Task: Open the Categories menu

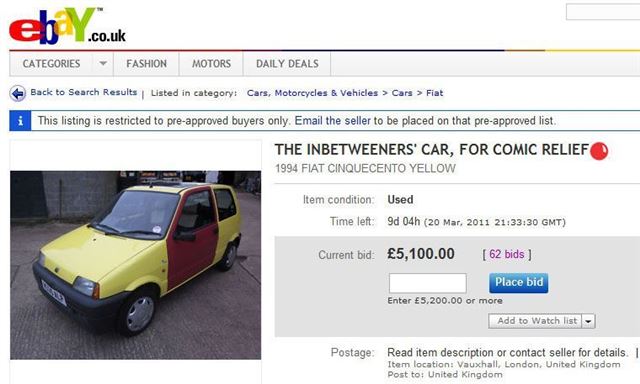Action: (x=51, y=64)
